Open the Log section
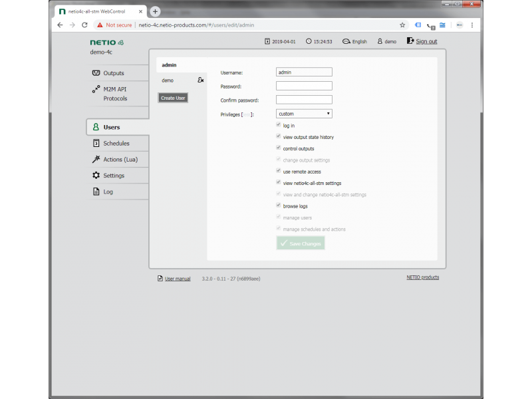The height and width of the screenshot is (399, 532). click(118, 192)
